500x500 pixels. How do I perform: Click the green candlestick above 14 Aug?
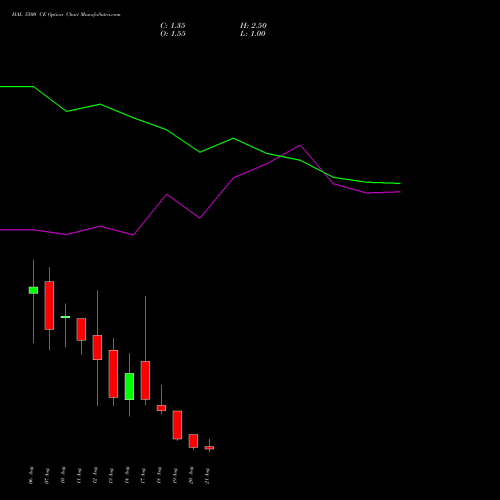point(129,386)
